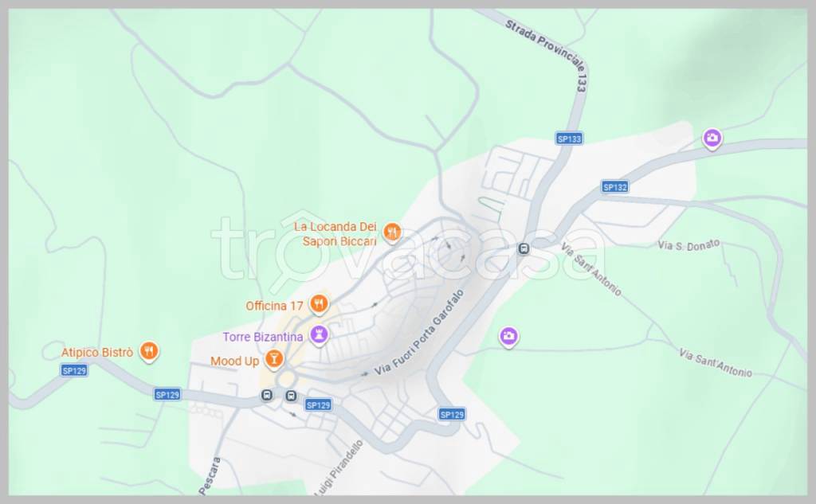Click the Mood Up text label
The image size is (816, 504).
(x=235, y=361)
